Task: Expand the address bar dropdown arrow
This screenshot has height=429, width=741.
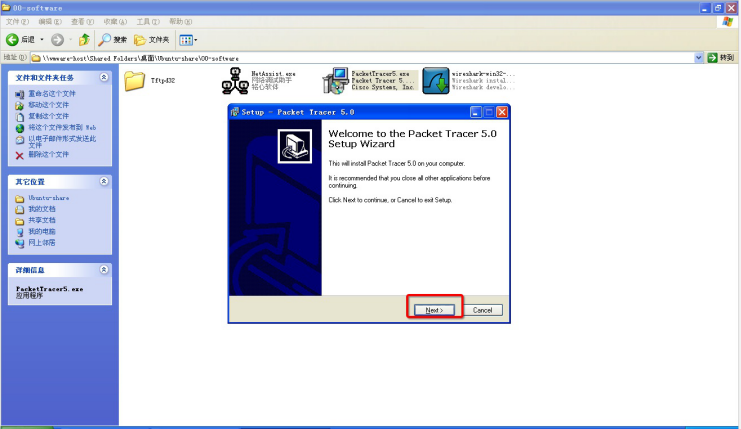Action: pyautogui.click(x=698, y=58)
